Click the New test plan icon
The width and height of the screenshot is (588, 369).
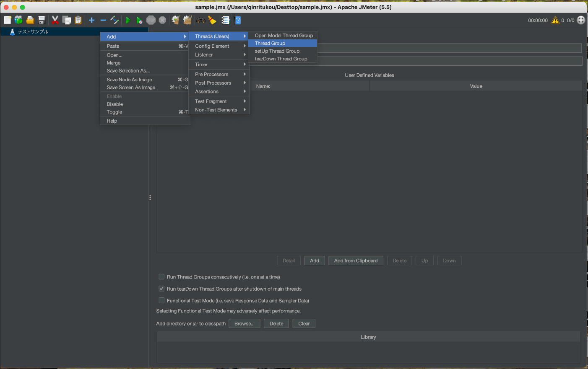[x=8, y=20]
